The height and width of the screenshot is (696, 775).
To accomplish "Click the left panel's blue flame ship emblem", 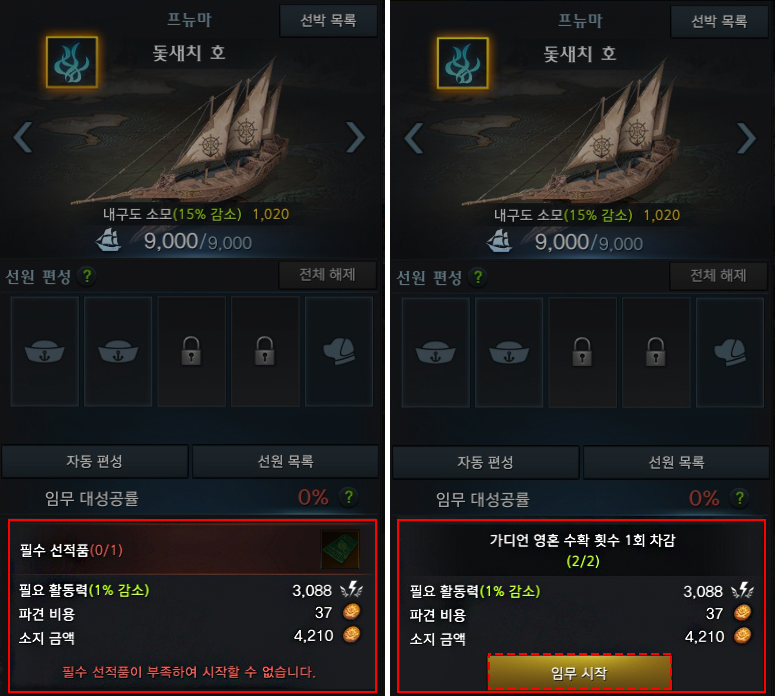I will click(72, 62).
